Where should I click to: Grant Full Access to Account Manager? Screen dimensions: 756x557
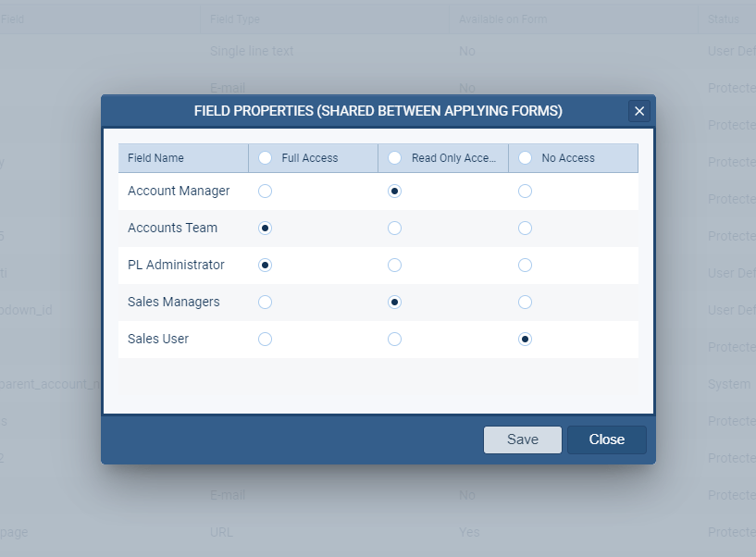click(x=266, y=191)
